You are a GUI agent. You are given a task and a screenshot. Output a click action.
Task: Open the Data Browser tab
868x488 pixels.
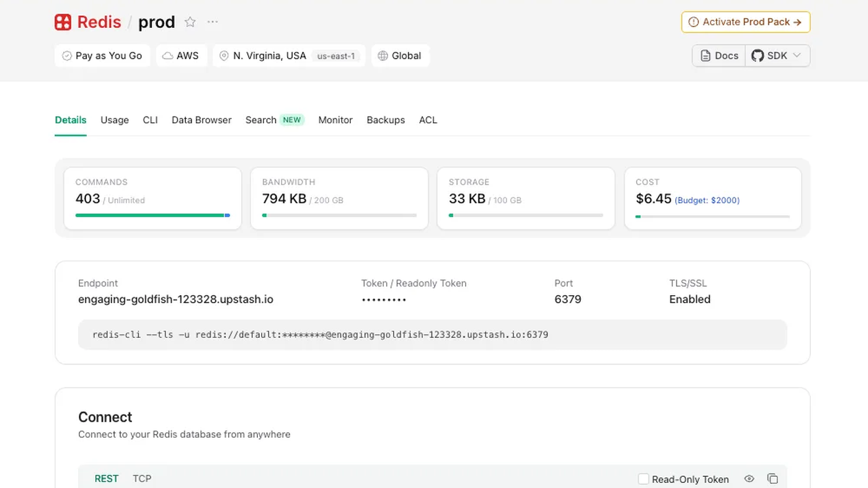click(x=201, y=120)
